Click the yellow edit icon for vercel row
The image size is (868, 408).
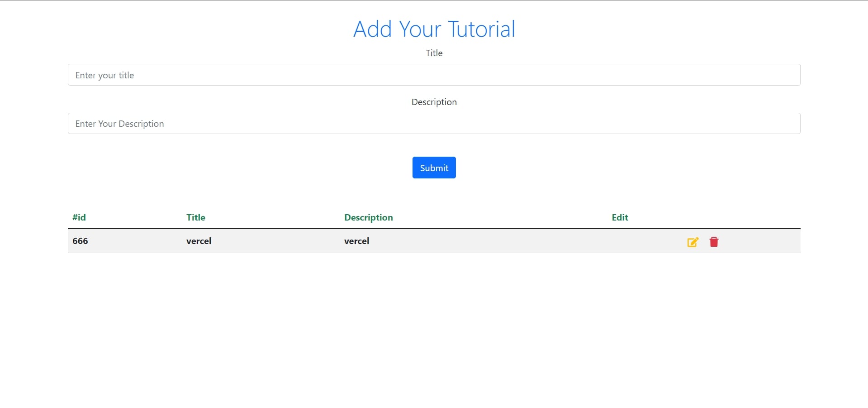point(693,242)
